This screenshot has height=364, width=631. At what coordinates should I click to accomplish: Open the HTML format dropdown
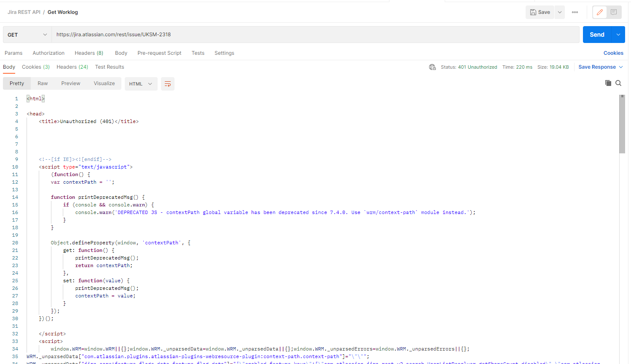141,84
